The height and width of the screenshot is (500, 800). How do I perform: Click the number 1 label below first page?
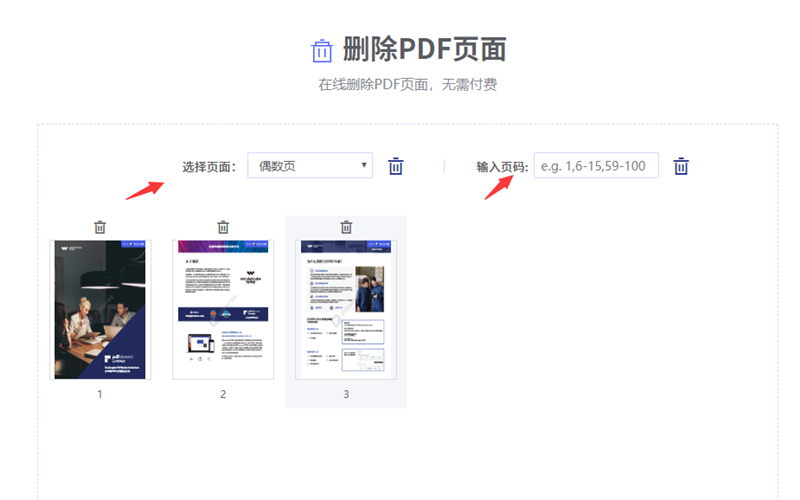click(100, 394)
